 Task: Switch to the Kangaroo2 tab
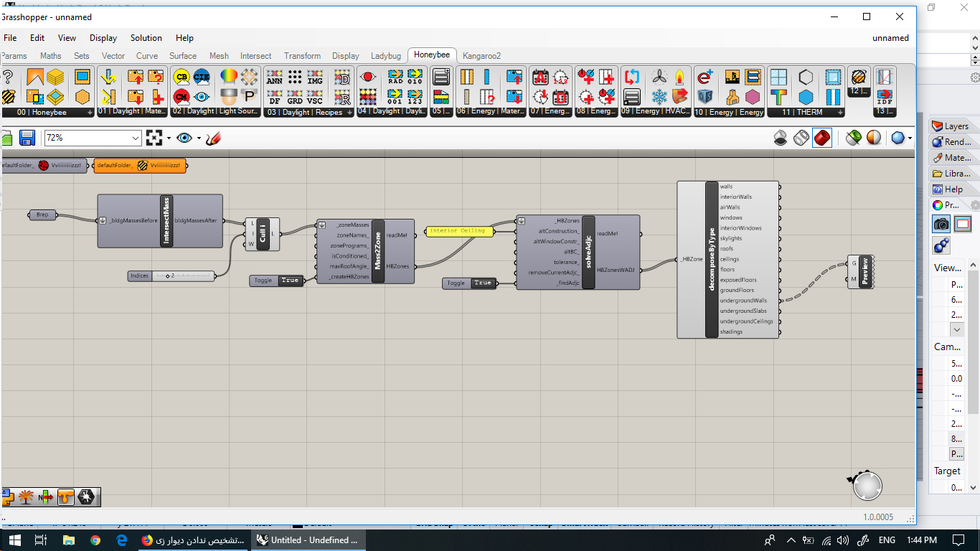(x=481, y=56)
